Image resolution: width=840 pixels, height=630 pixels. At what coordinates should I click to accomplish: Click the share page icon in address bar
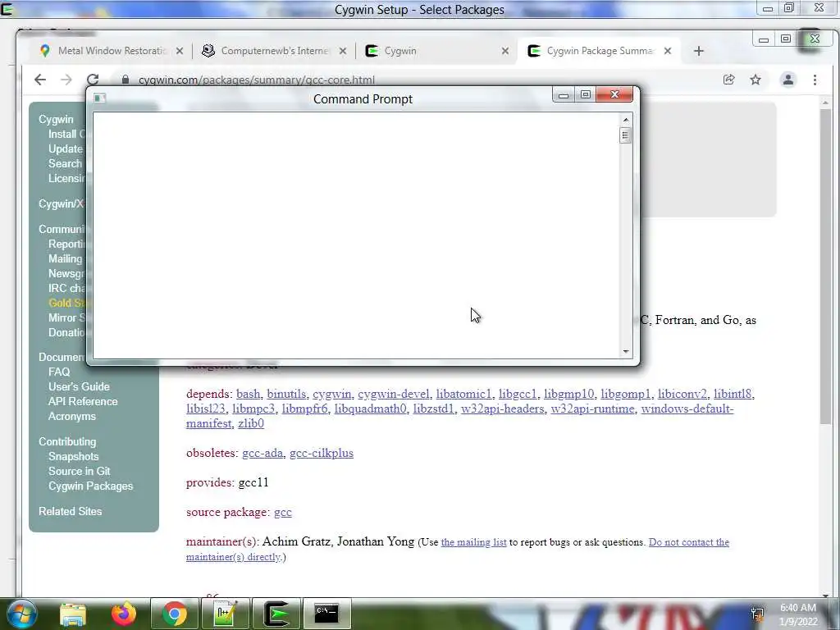tap(728, 80)
